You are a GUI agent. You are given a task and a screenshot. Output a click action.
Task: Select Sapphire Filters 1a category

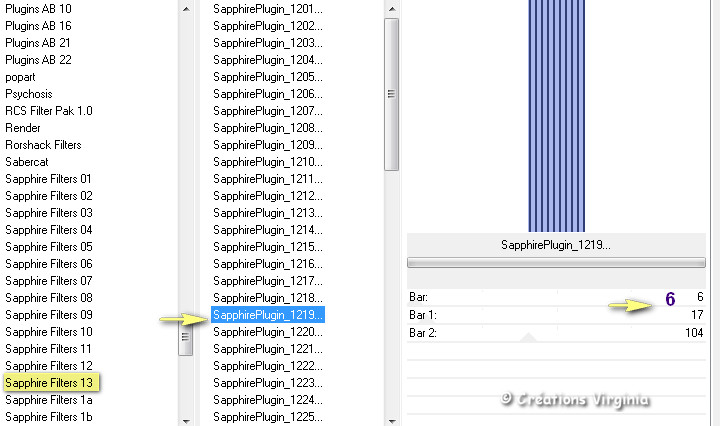(49, 400)
